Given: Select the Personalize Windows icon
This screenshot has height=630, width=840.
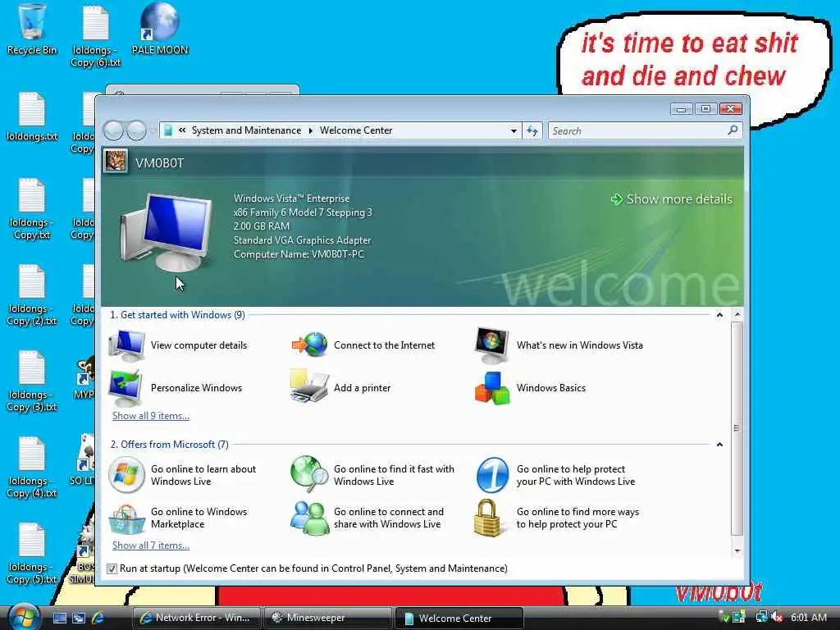Looking at the screenshot, I should (126, 388).
